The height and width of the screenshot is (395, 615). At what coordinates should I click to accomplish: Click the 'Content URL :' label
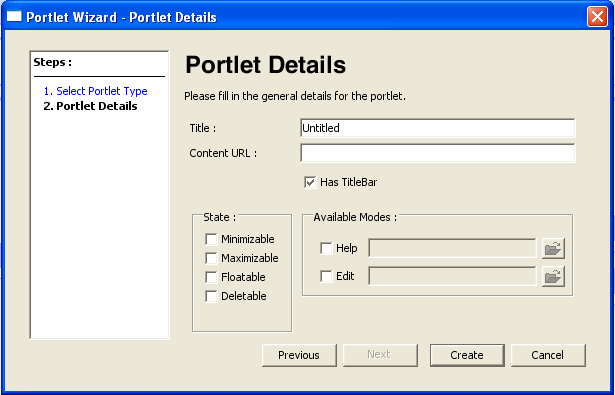pyautogui.click(x=223, y=153)
